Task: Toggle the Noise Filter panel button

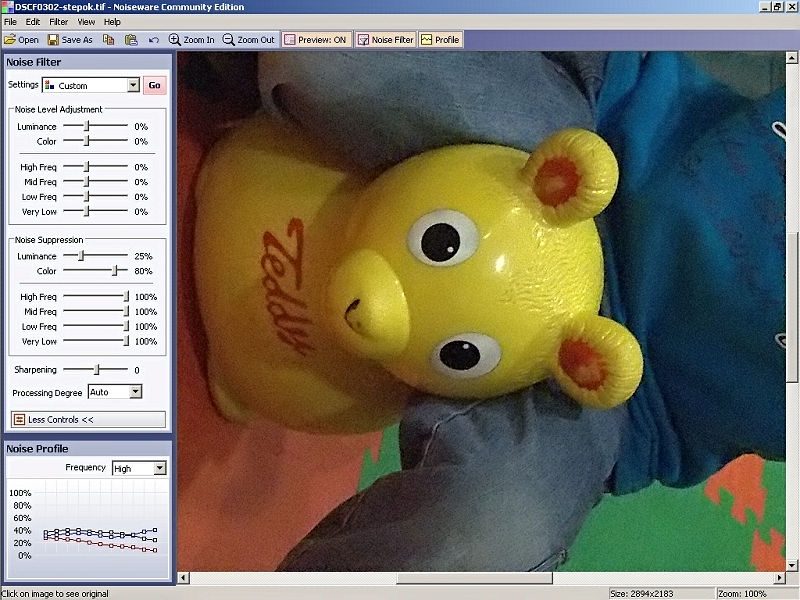Action: point(386,40)
